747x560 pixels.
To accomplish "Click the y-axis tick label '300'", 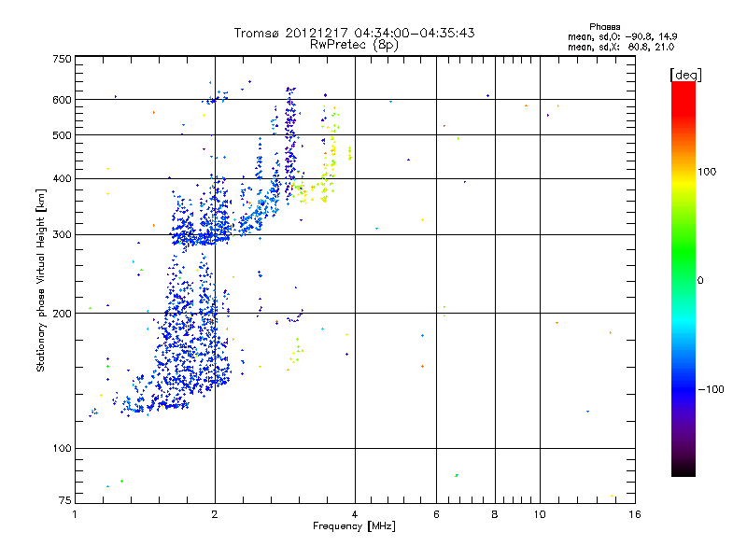I will pyautogui.click(x=62, y=235).
